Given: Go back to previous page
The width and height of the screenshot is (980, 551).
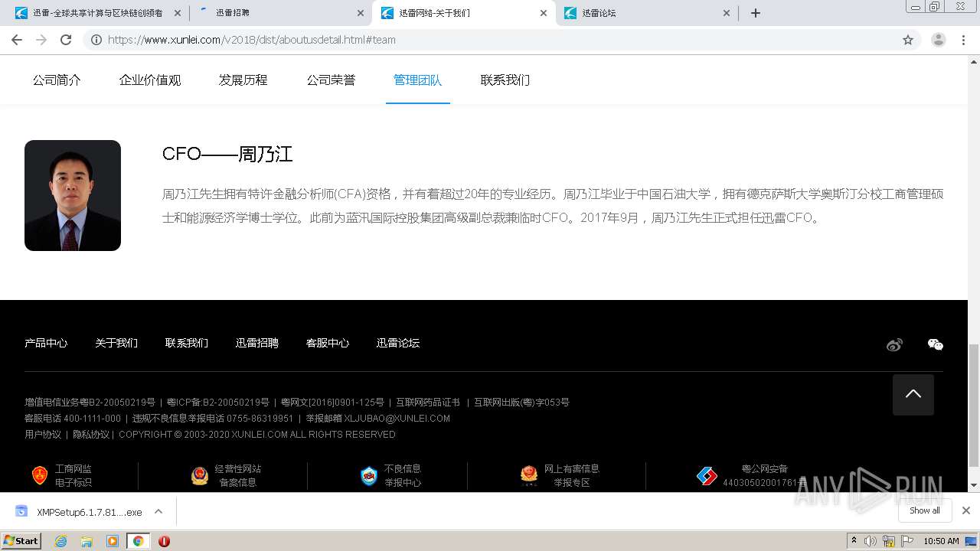Looking at the screenshot, I should (x=17, y=40).
